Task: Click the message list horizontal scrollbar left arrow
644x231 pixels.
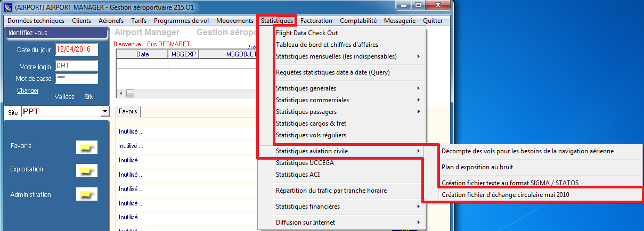Action: pyautogui.click(x=121, y=94)
